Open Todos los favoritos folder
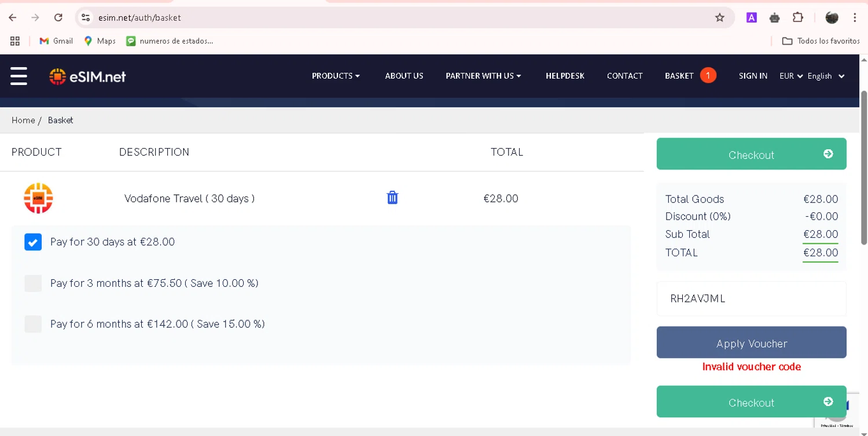868x436 pixels. point(821,41)
